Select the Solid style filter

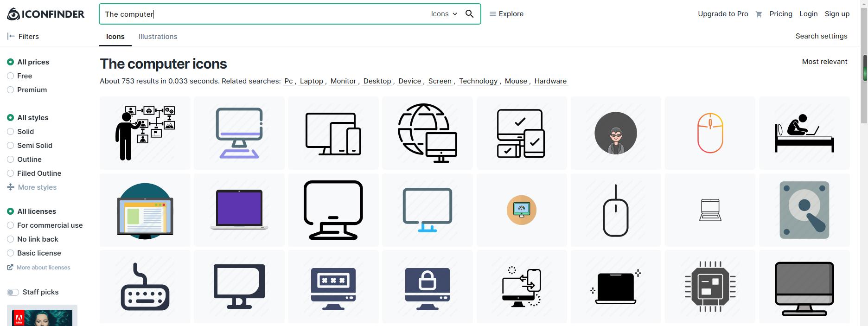(x=10, y=132)
